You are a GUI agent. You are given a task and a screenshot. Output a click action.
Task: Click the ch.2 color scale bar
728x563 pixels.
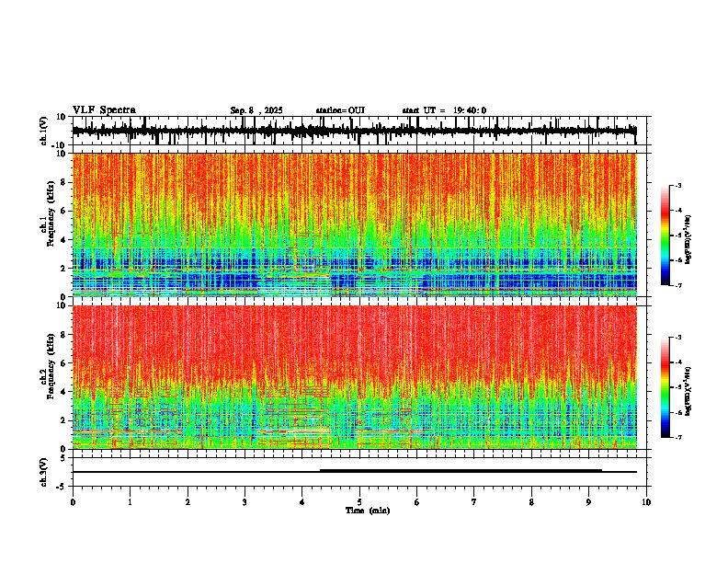(x=665, y=387)
